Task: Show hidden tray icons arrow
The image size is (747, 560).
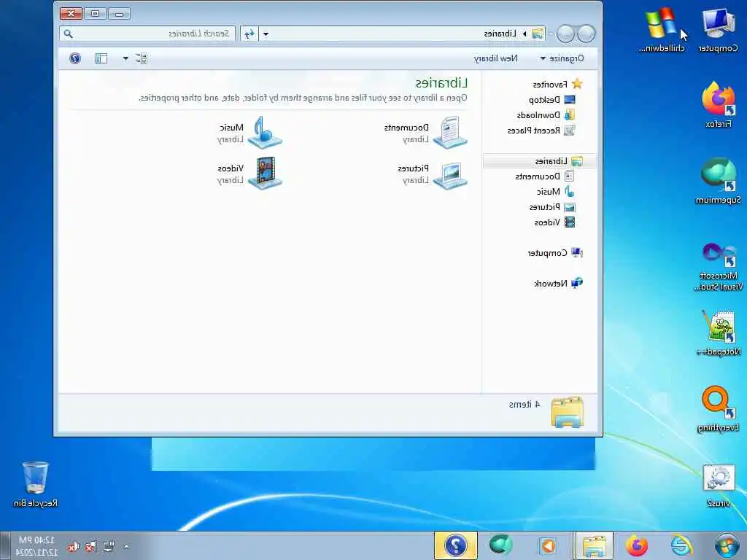Action: click(126, 546)
